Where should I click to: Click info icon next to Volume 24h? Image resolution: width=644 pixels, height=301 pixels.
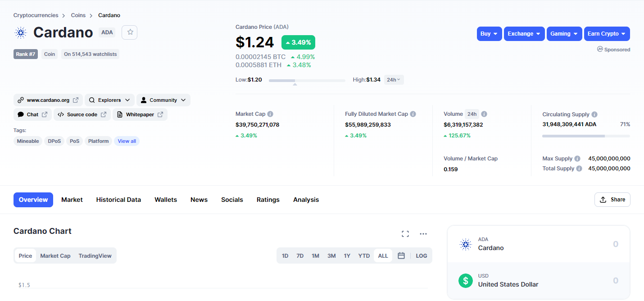point(484,114)
